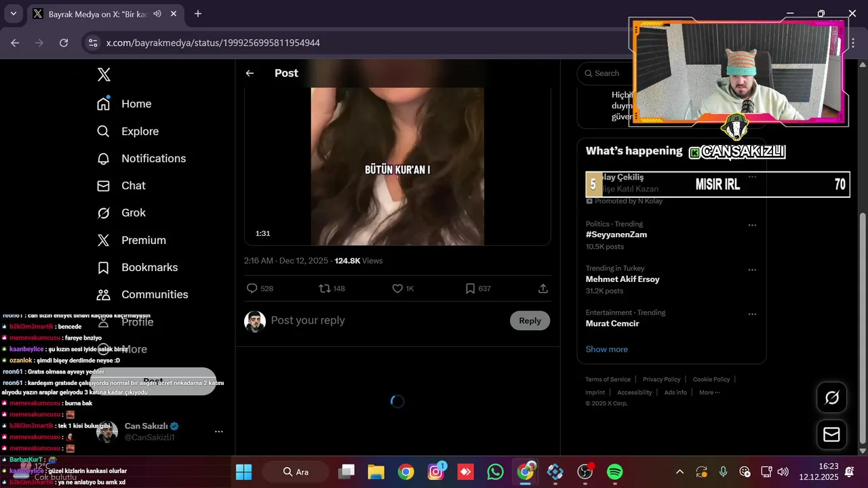868x488 pixels.
Task: Open Spotify from the taskbar
Action: (615, 472)
